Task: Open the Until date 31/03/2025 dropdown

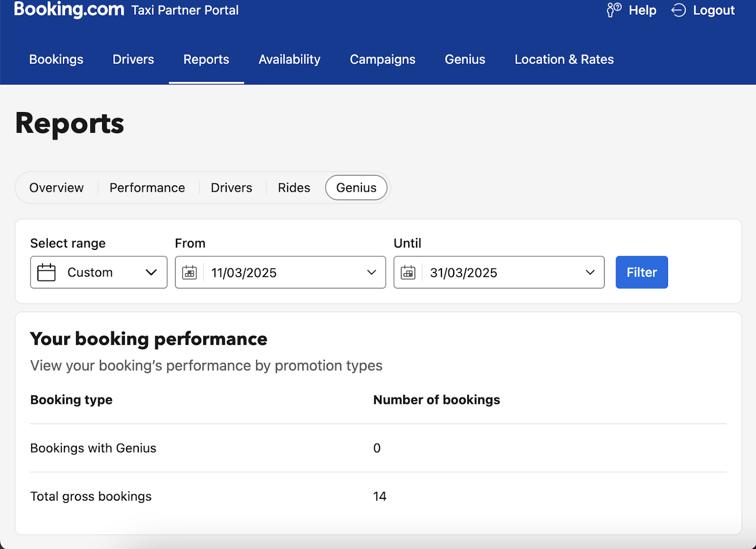Action: 499,272
